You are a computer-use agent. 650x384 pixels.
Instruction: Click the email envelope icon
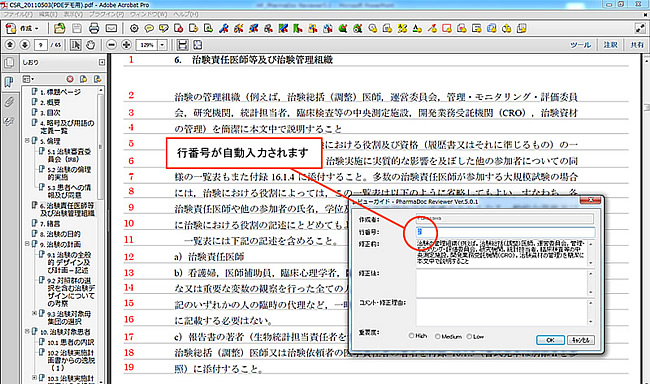[x=111, y=28]
